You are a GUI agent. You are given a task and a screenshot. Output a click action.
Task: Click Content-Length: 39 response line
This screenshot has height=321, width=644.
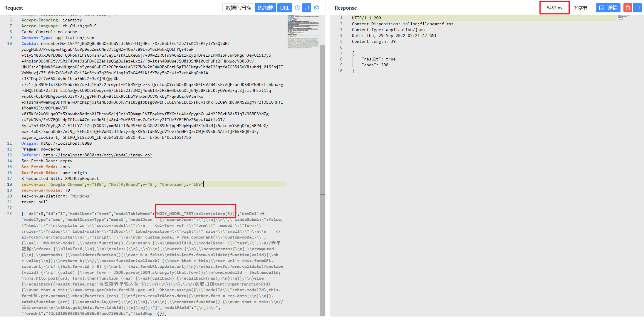(x=374, y=41)
